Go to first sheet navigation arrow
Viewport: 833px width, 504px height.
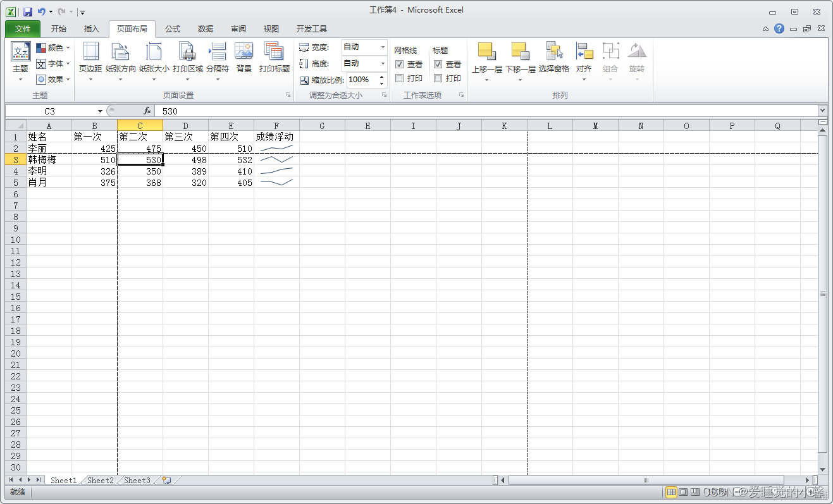(x=11, y=481)
